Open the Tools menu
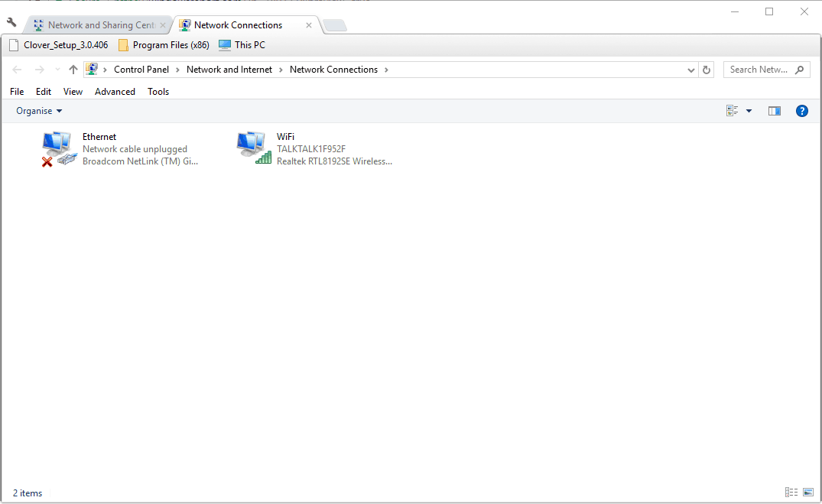 click(x=158, y=92)
